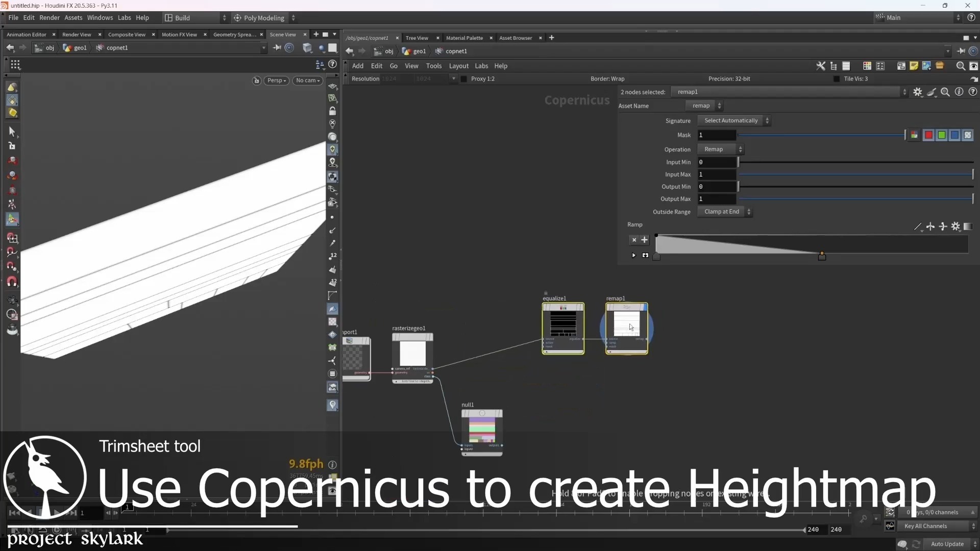This screenshot has height=551, width=980.
Task: Toggle construction plane display icon
Action: tap(333, 86)
